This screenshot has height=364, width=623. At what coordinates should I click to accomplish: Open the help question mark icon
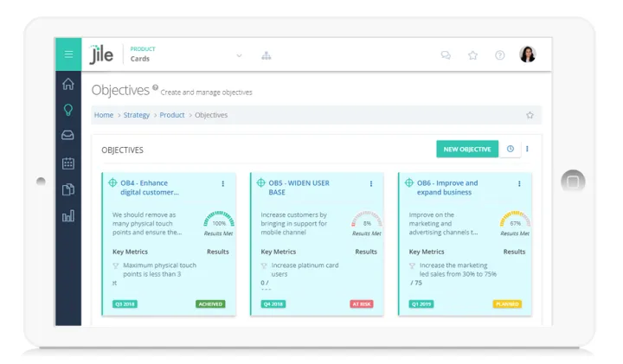coord(499,55)
